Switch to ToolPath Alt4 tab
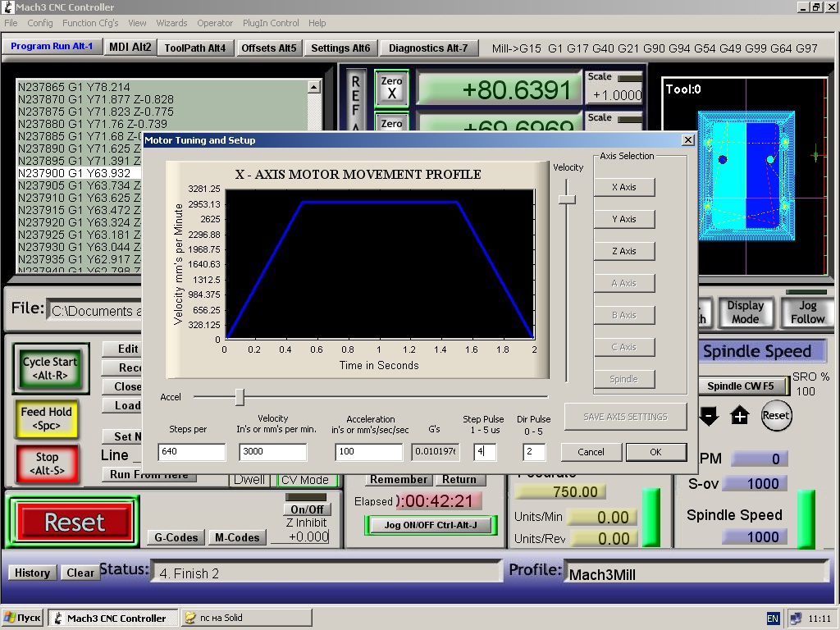Screen dimensions: 840x630 tap(195, 48)
